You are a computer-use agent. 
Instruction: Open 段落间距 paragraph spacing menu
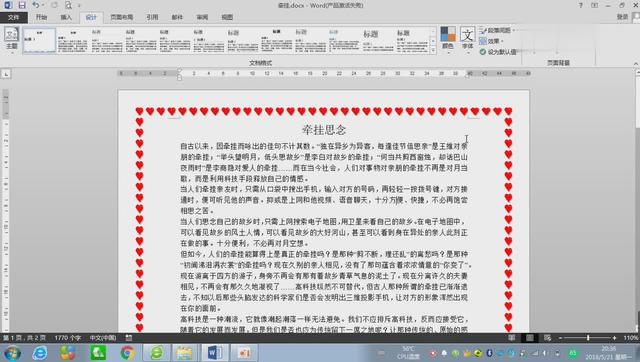(x=497, y=30)
